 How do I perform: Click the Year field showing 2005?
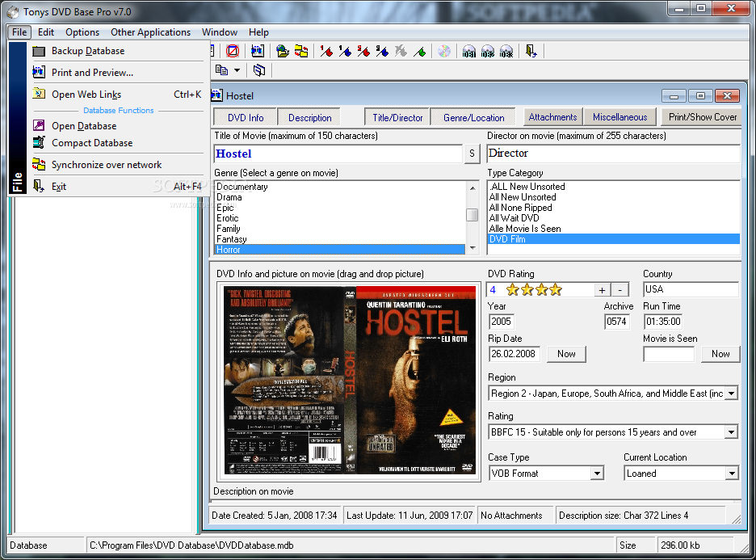pos(501,322)
